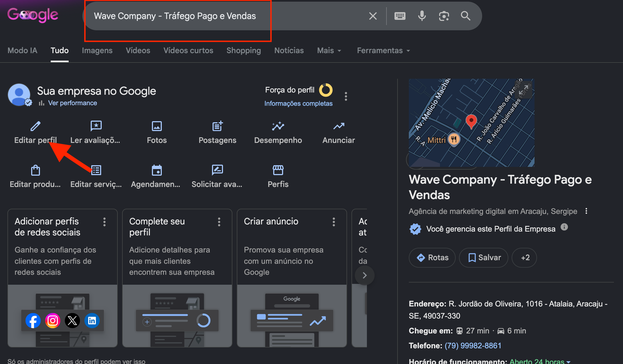Open menu on Adicionar perfis card

pos(104,222)
